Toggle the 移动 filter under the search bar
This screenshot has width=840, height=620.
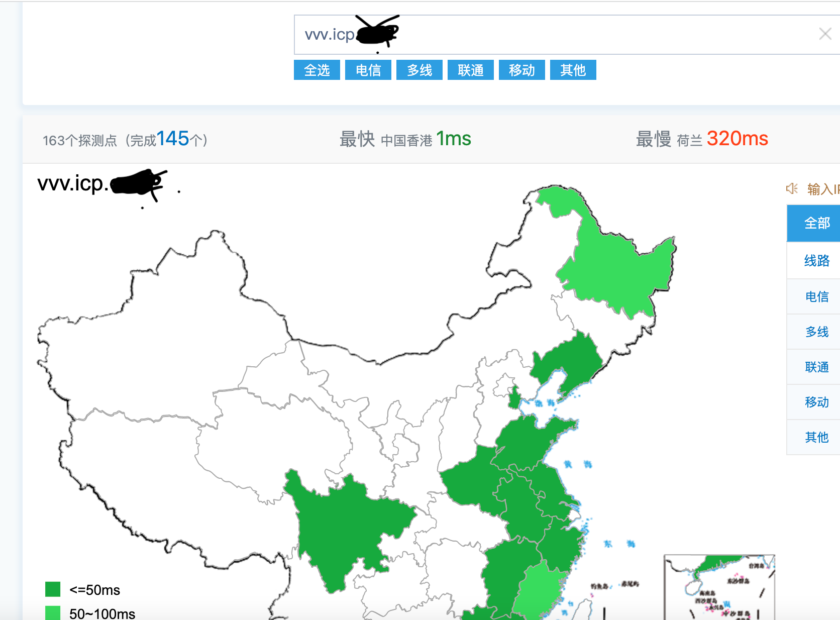point(521,70)
